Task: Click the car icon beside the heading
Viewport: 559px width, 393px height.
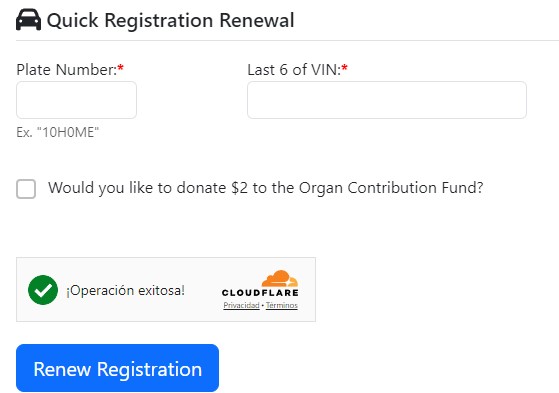Action: (29, 20)
